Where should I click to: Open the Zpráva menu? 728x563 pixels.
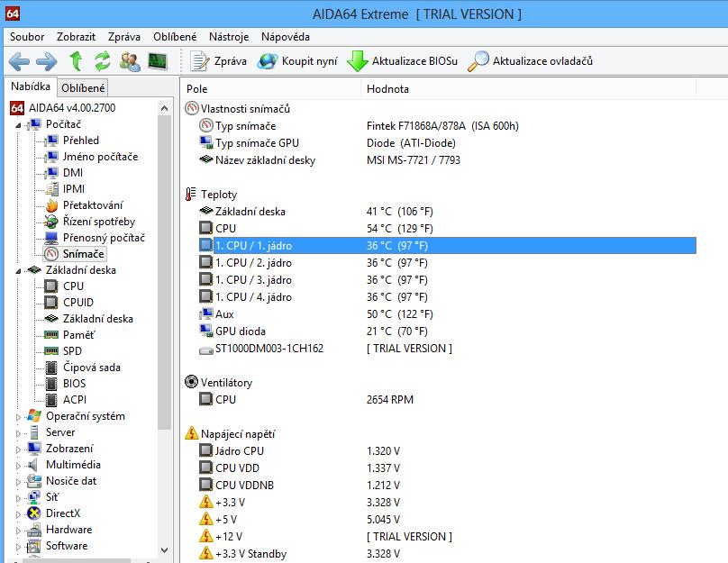tap(124, 37)
